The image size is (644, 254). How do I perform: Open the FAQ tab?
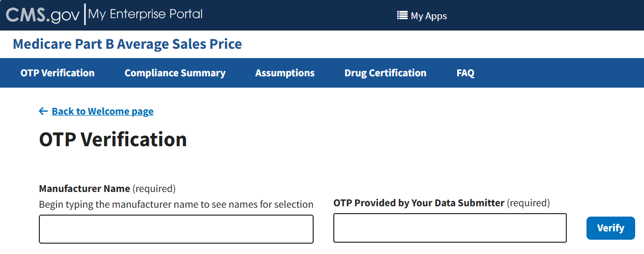click(x=466, y=73)
